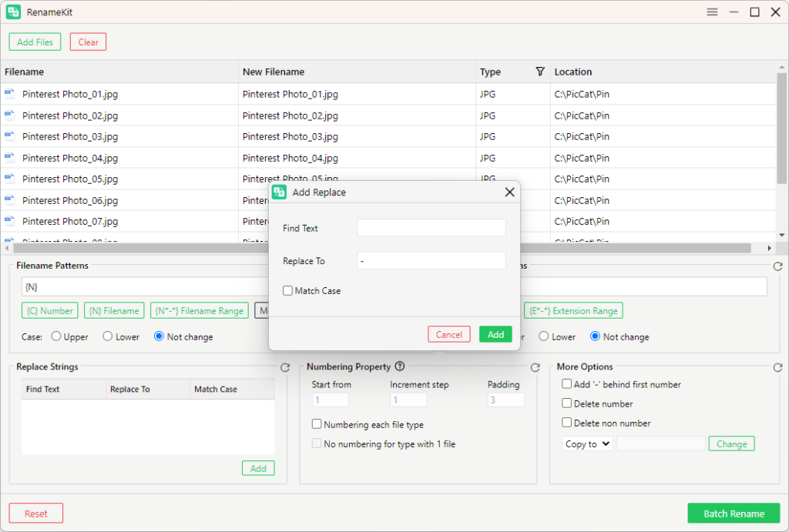Close the Add Replace dialog
Screen dimensions: 789x532
(x=510, y=192)
